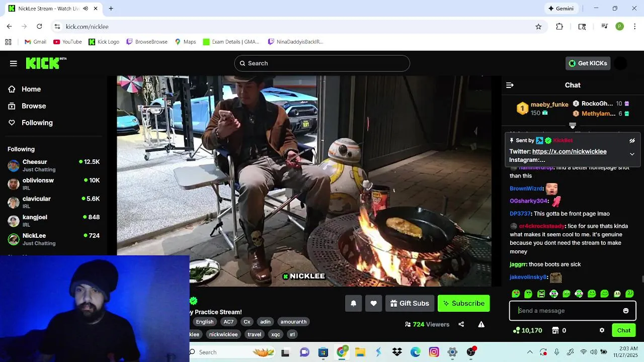Click the 724 Viewers count

point(427,324)
